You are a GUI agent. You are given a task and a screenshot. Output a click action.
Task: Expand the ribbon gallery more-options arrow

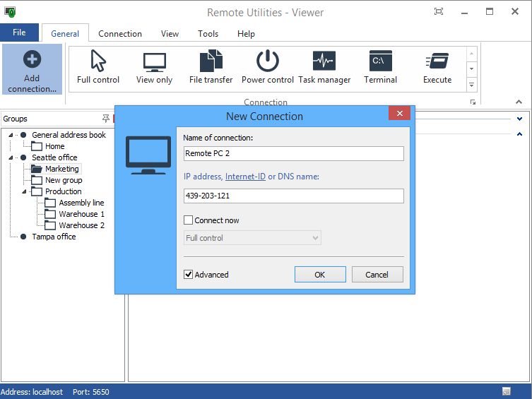(x=471, y=85)
